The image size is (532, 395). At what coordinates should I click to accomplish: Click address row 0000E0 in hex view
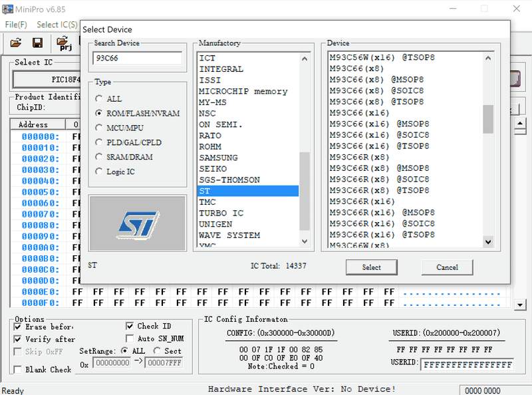[41, 292]
